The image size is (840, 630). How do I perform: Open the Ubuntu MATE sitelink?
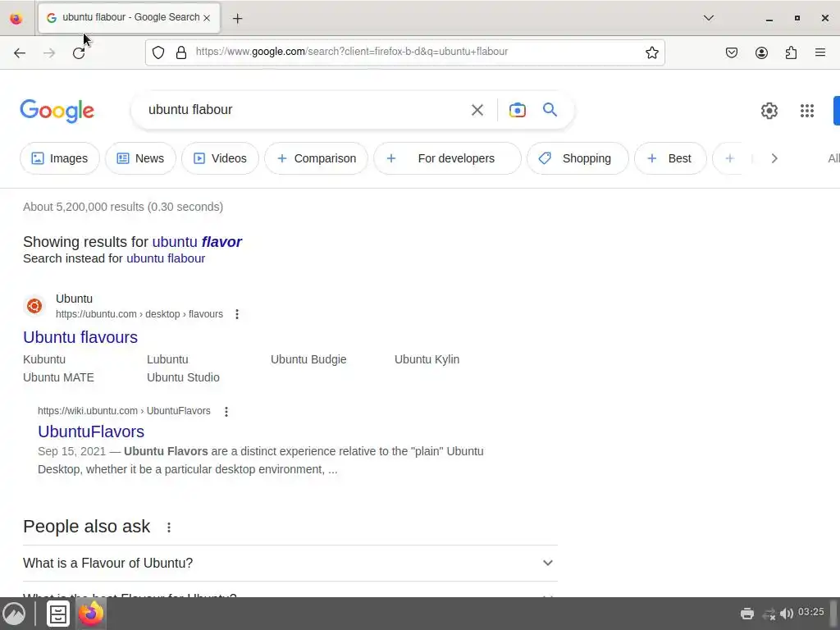click(x=58, y=377)
